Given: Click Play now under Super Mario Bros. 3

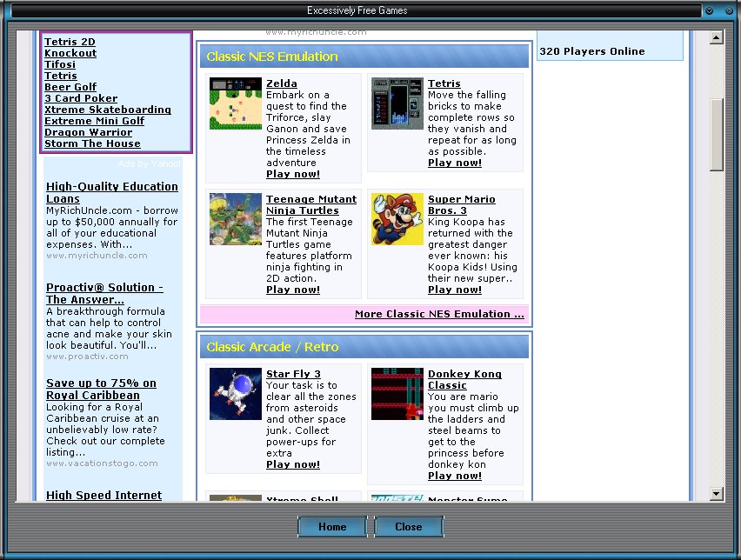Looking at the screenshot, I should click(455, 290).
